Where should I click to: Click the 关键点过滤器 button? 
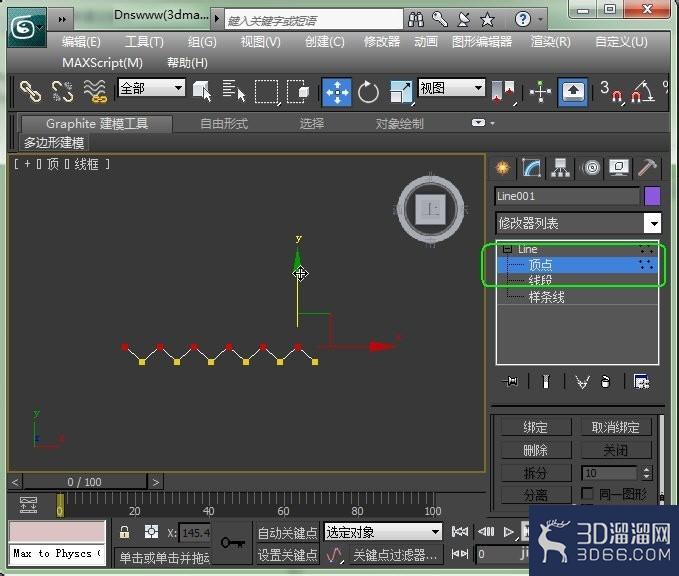pyautogui.click(x=394, y=554)
